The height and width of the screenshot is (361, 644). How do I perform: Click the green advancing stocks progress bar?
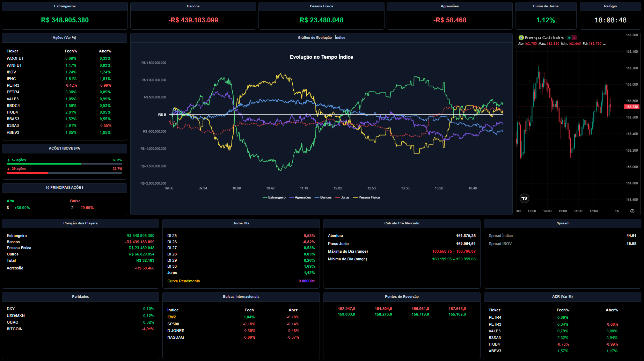[x=44, y=164]
